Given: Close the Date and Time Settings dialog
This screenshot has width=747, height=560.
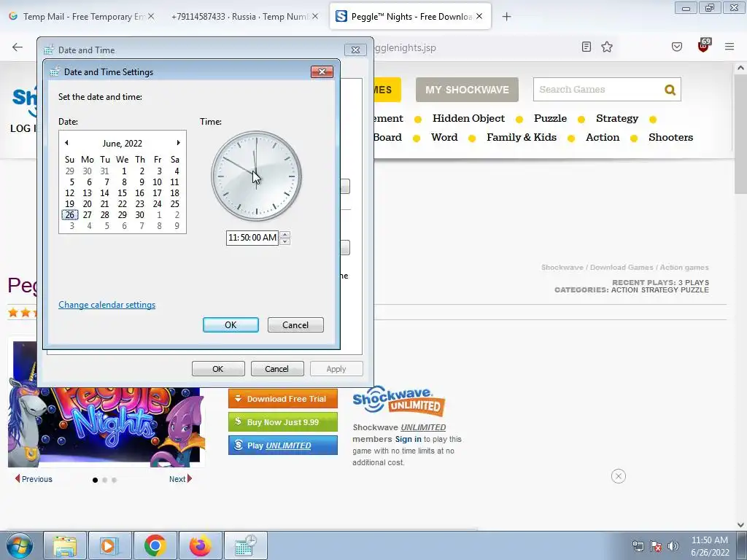Looking at the screenshot, I should [x=322, y=71].
